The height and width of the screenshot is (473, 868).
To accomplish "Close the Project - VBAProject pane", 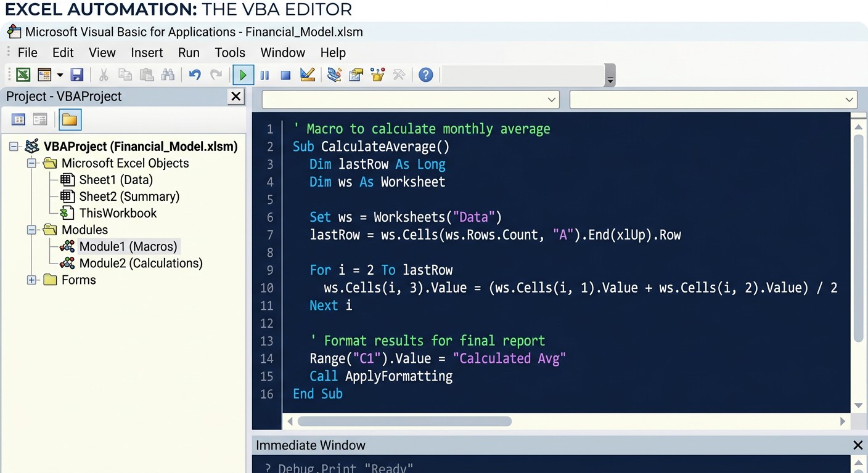I will click(x=235, y=96).
